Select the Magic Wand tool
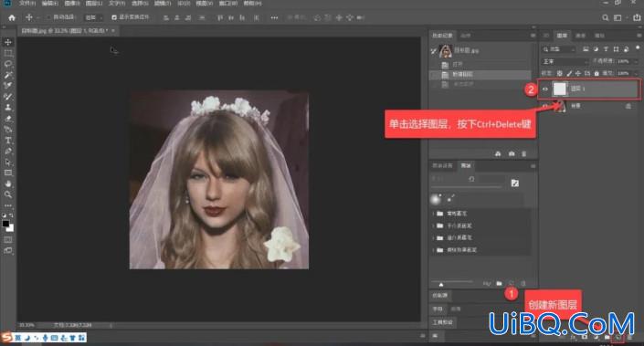This screenshot has width=644, height=346. (8, 75)
